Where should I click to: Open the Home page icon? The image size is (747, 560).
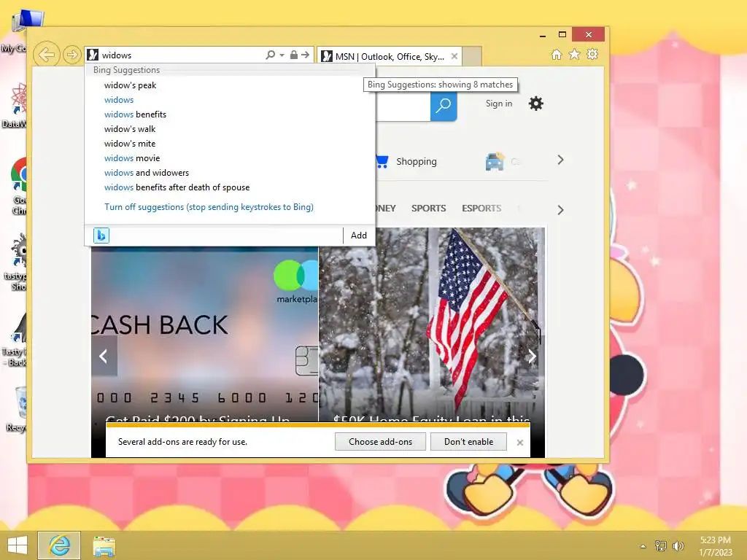[x=557, y=54]
